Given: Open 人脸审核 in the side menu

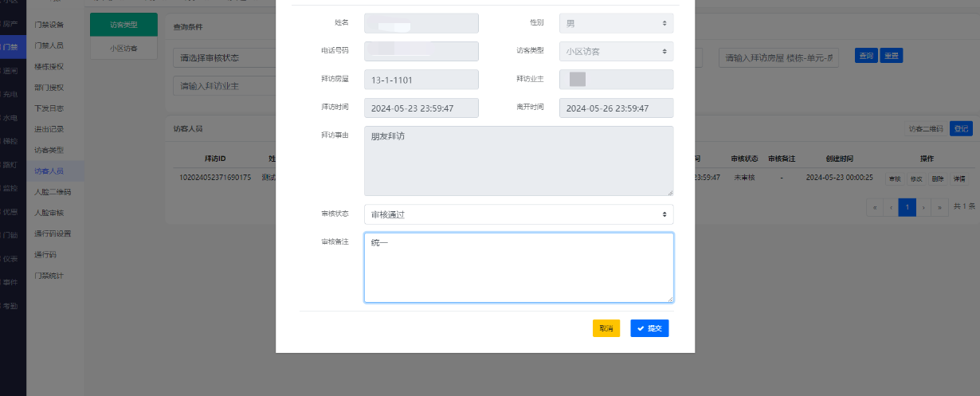Looking at the screenshot, I should [x=49, y=213].
